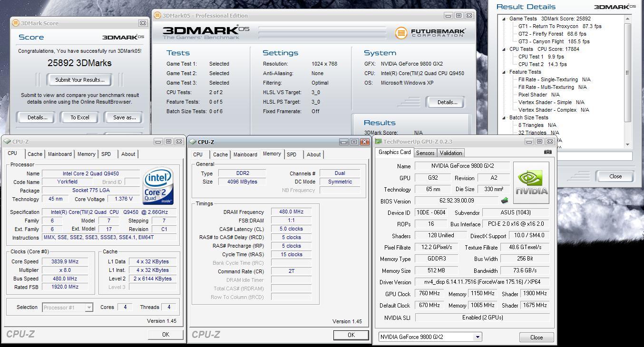Close the Result Details dialog
The width and height of the screenshot is (644, 347).
click(615, 176)
